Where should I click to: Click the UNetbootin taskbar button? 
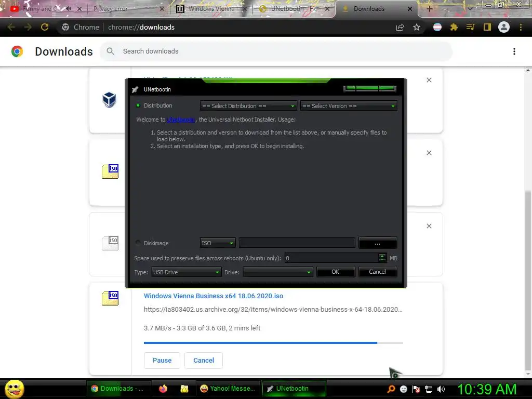point(294,389)
